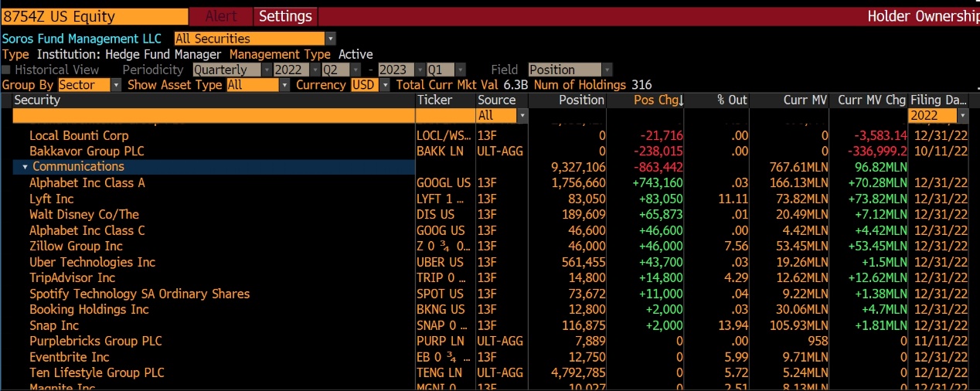Select the Snap Inc row
The image size is (980, 391).
click(490, 325)
